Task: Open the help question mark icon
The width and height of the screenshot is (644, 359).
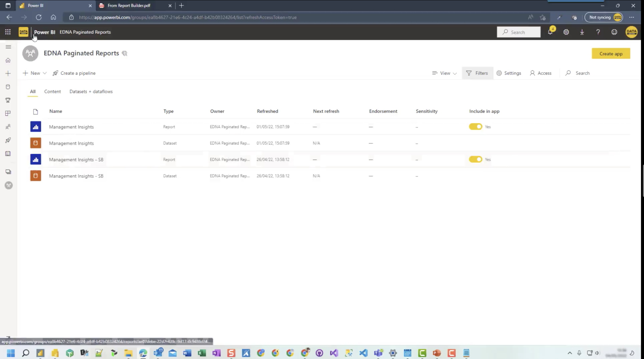Action: [598, 32]
